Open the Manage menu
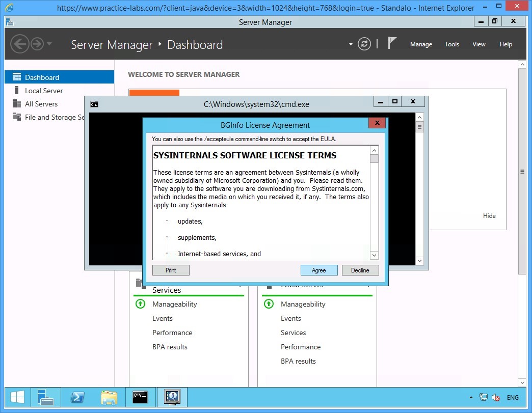The width and height of the screenshot is (532, 413). click(421, 44)
